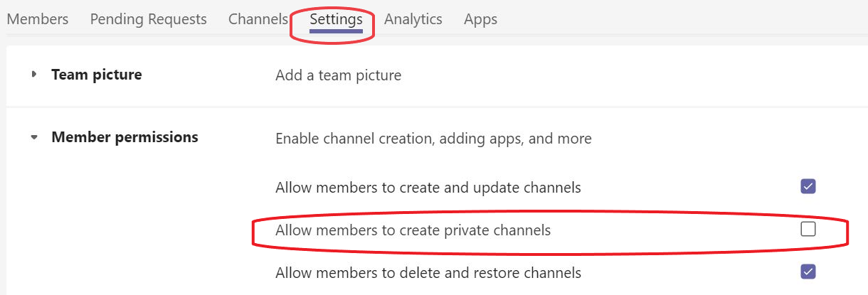Screen dimensions: 868x295
Task: Click the Team picture section heading
Action: click(96, 75)
